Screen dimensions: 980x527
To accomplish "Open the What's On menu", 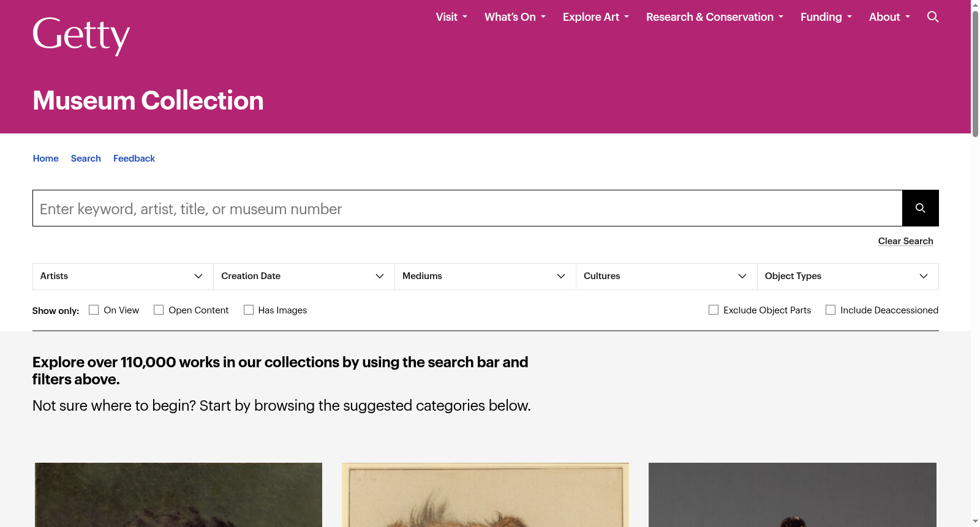I will point(515,17).
